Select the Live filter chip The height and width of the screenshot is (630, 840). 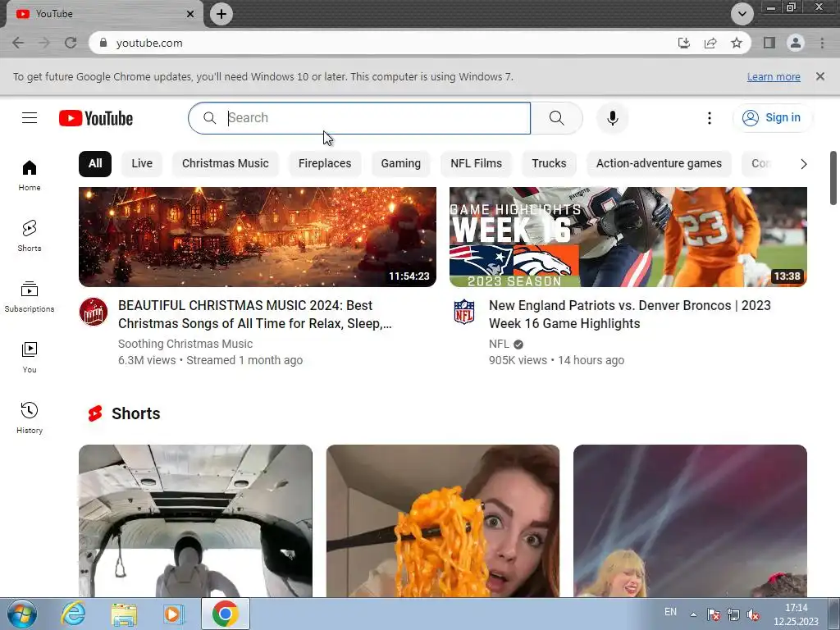pyautogui.click(x=142, y=163)
